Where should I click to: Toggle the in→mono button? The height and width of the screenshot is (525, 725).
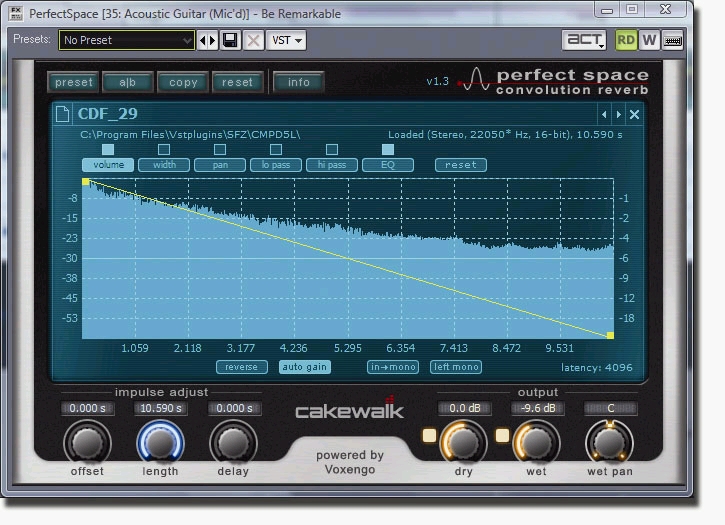click(393, 367)
